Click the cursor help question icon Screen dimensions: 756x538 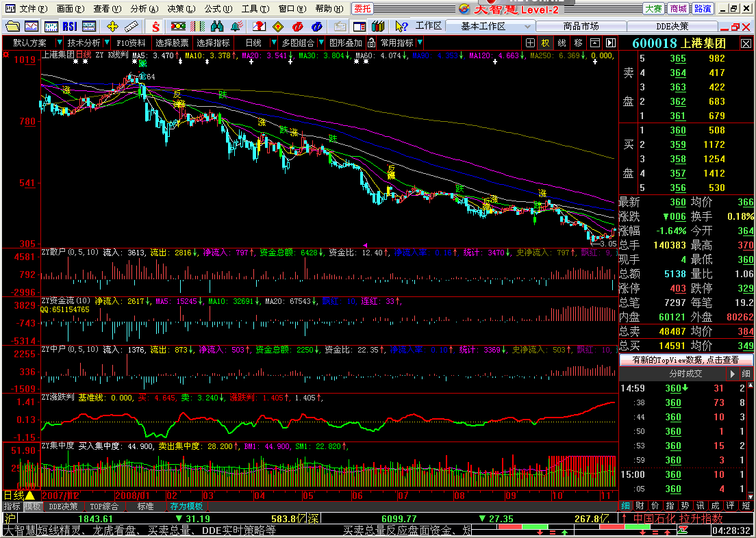pyautogui.click(x=401, y=26)
